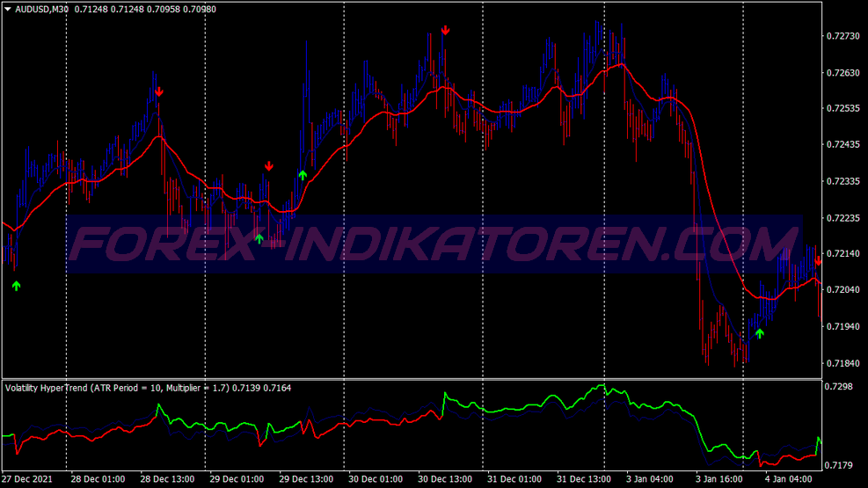
Task: Click the lower green buy arrow on 29 Dec
Action: pos(259,237)
